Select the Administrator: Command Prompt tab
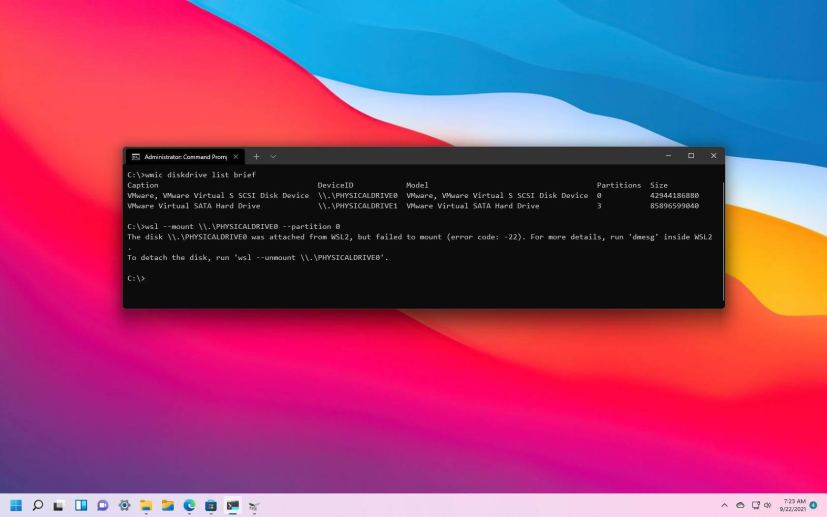Image resolution: width=827 pixels, height=517 pixels. tap(184, 157)
